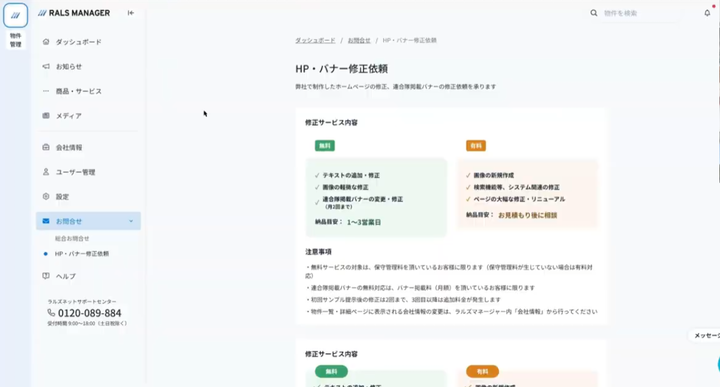The width and height of the screenshot is (720, 387).
Task: Click the RALS MANAGER logo
Action: 74,13
